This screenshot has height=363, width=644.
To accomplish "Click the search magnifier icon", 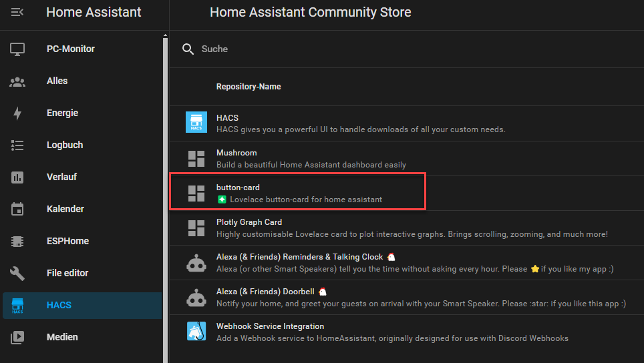I will tap(188, 49).
